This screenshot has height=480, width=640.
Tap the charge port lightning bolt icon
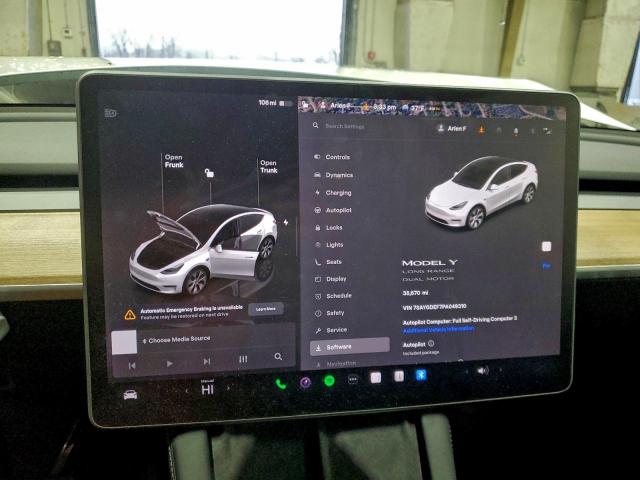tap(286, 222)
